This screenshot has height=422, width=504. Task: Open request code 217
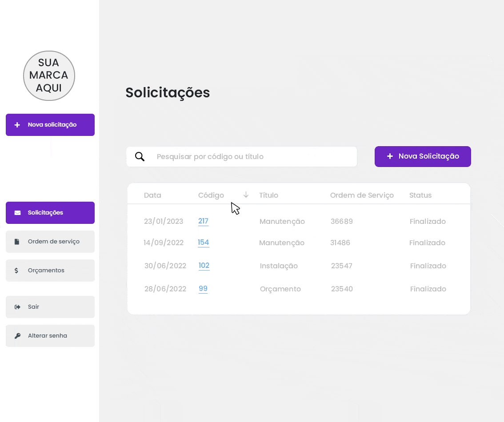point(203,221)
